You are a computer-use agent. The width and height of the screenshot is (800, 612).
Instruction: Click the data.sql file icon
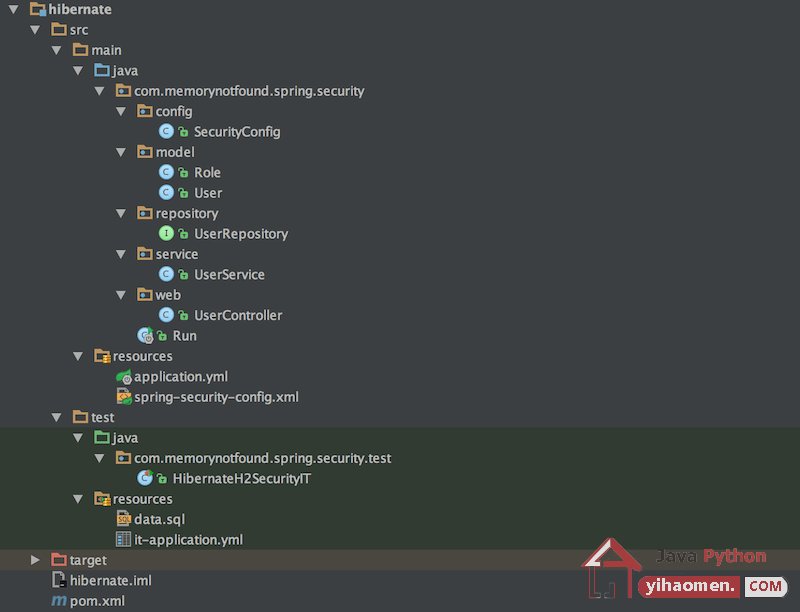[x=124, y=519]
